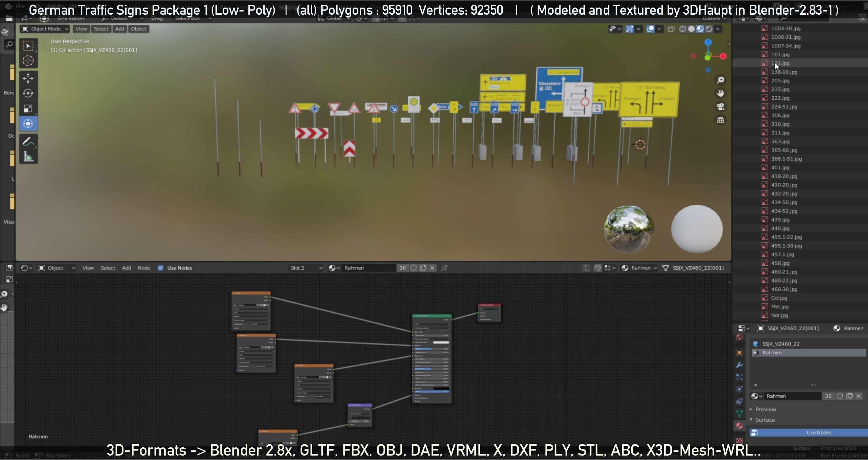This screenshot has width=868, height=460.
Task: Open the viewport shading options dropdown arrow
Action: 718,29
